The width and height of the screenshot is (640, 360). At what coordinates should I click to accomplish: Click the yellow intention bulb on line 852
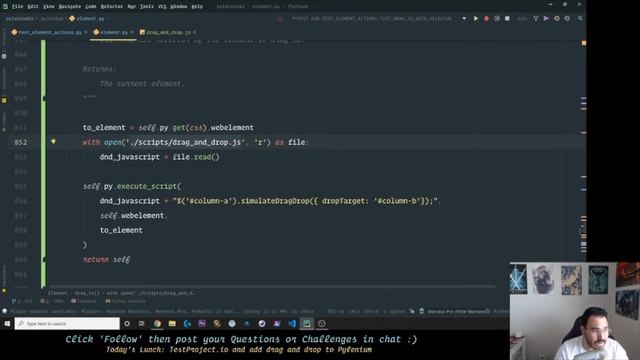53,142
